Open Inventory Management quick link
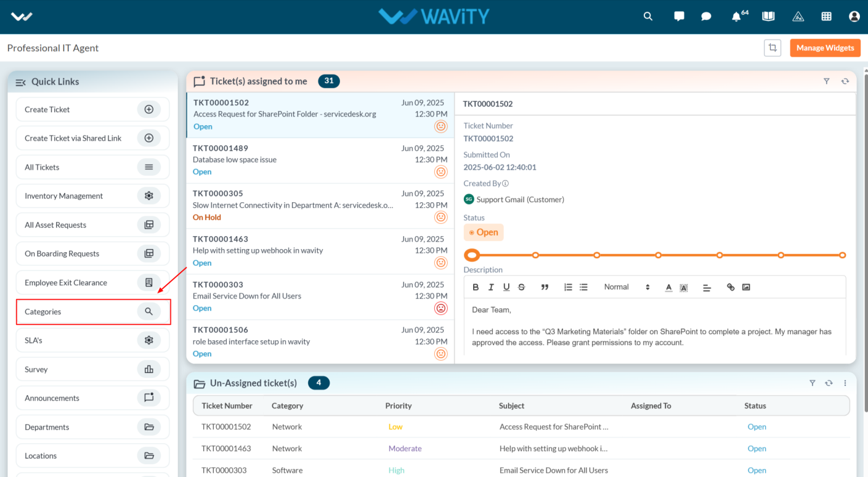 click(92, 196)
